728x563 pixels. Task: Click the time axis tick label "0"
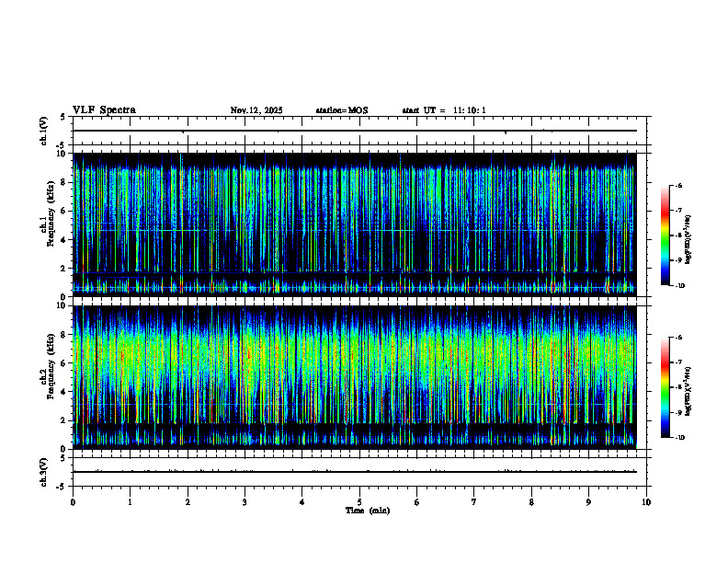[73, 502]
